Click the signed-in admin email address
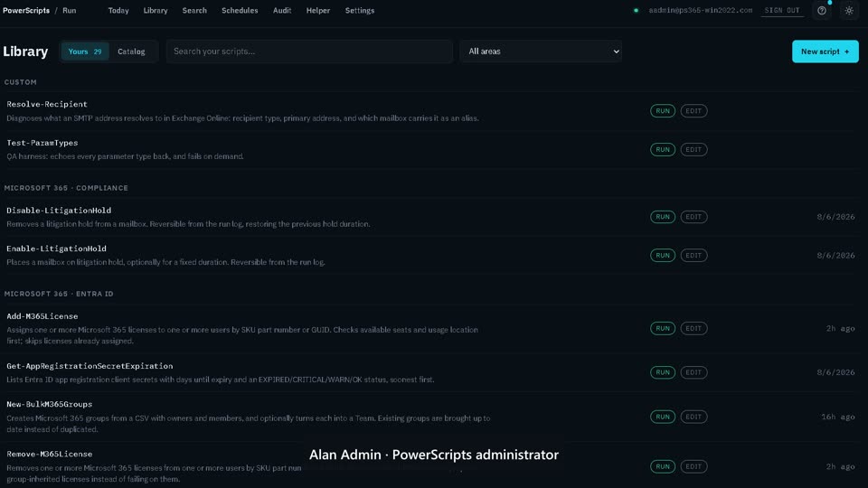Image resolution: width=868 pixels, height=488 pixels. pos(700,11)
